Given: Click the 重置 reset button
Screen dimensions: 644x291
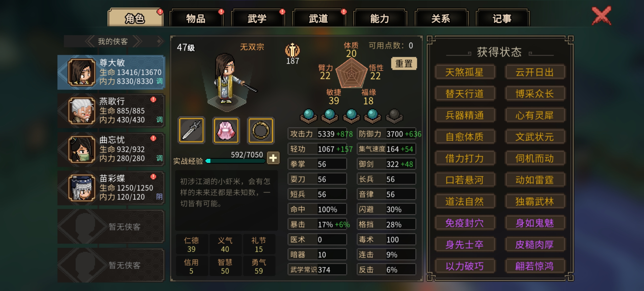Looking at the screenshot, I should (404, 64).
